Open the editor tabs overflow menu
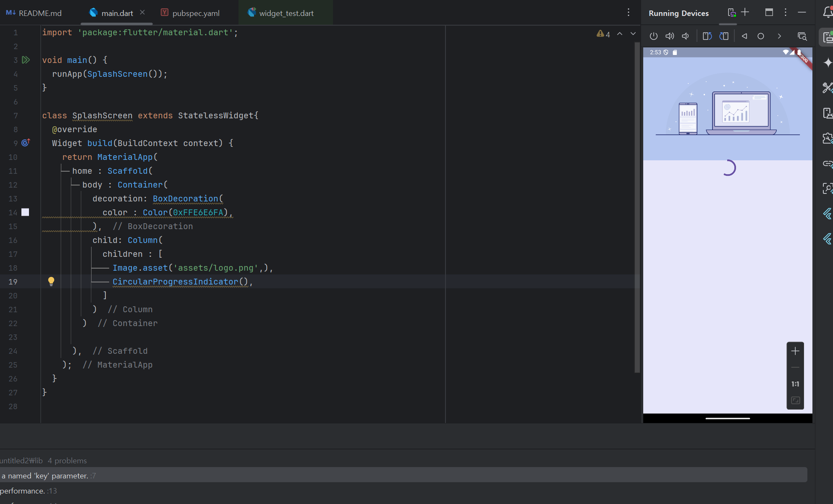The image size is (833, 504). [629, 13]
